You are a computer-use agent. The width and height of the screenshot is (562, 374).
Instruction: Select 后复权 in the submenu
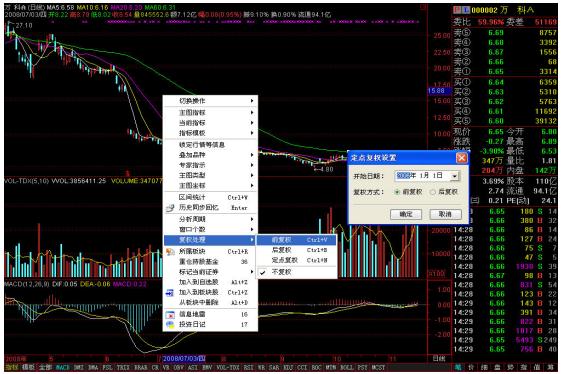(296, 250)
